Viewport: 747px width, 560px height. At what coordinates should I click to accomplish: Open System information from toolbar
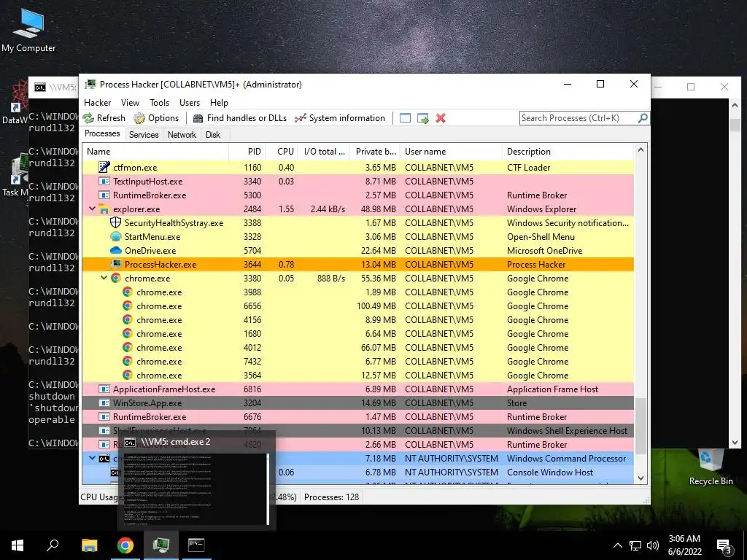340,118
